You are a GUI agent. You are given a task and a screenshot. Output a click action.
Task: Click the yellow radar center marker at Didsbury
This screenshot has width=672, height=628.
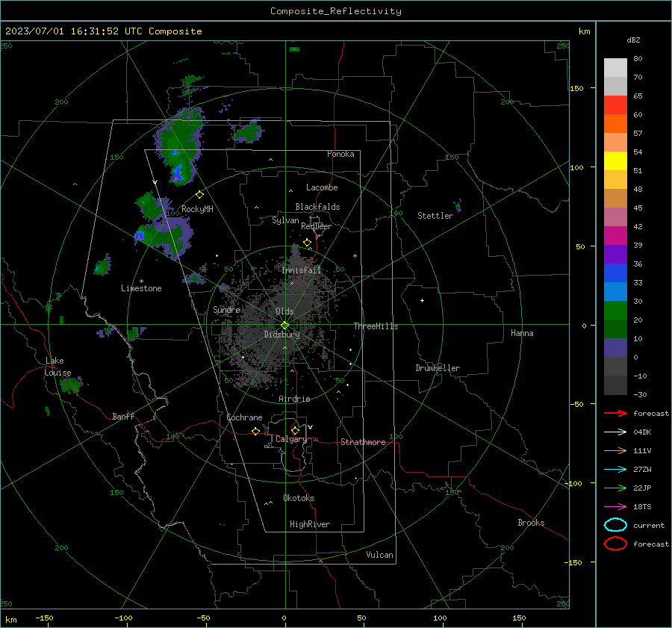point(284,326)
